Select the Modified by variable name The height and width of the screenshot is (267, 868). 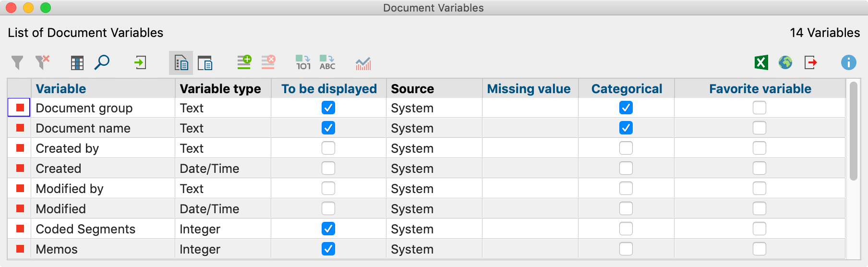coord(70,189)
